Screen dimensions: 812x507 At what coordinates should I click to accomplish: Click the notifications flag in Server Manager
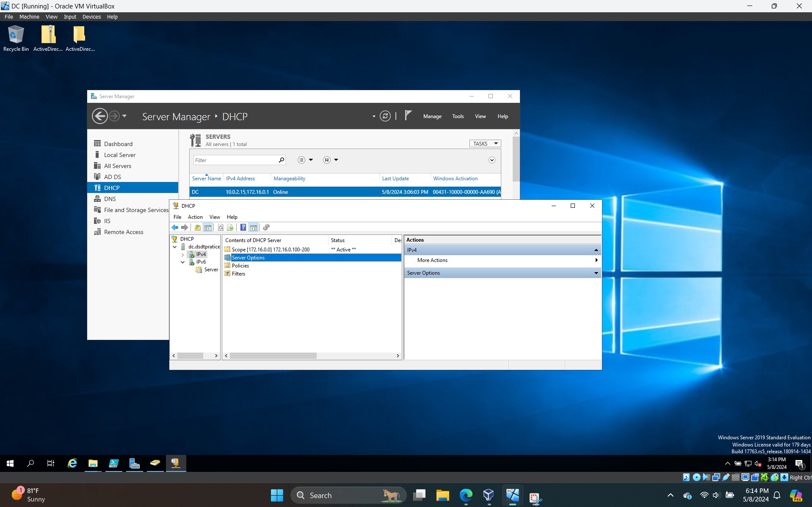(408, 116)
